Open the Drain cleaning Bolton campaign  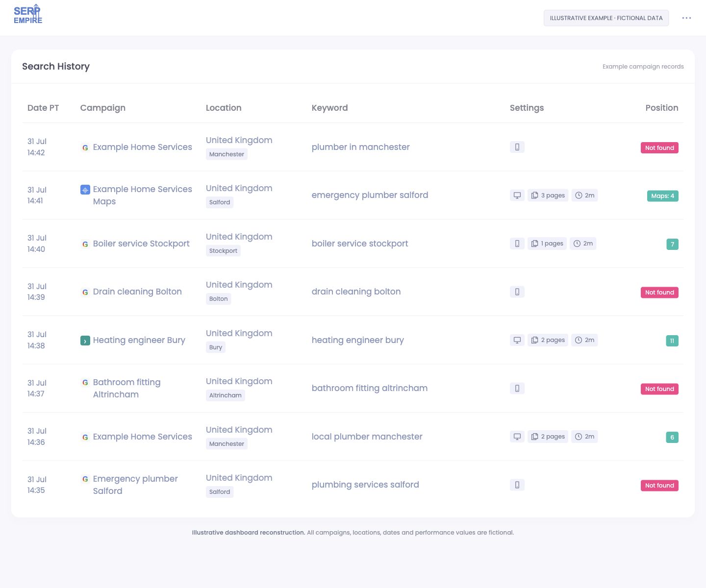(x=137, y=292)
